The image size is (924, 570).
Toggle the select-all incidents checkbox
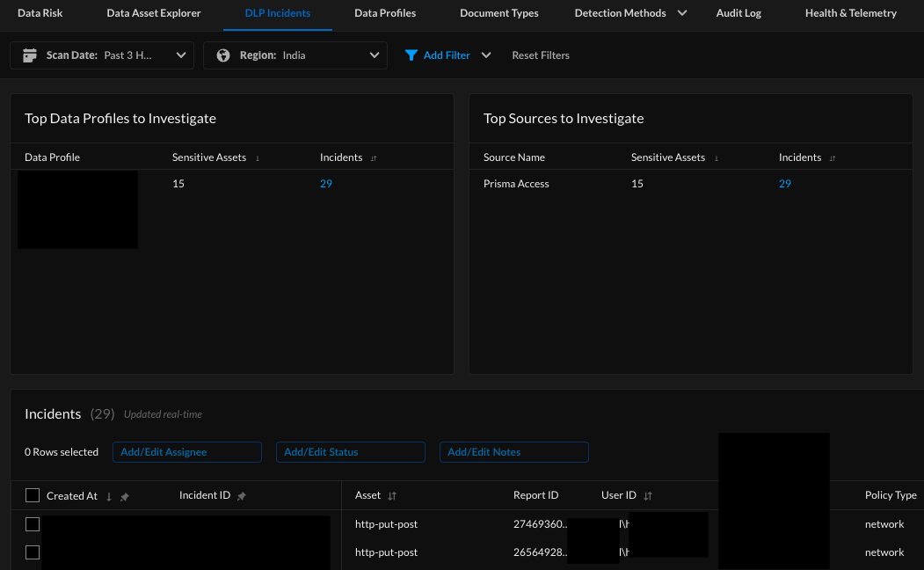(x=33, y=496)
